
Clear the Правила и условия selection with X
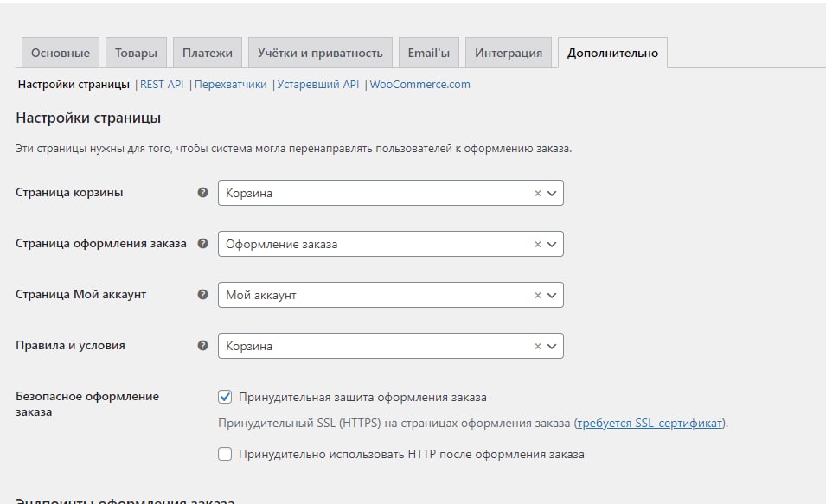point(537,347)
